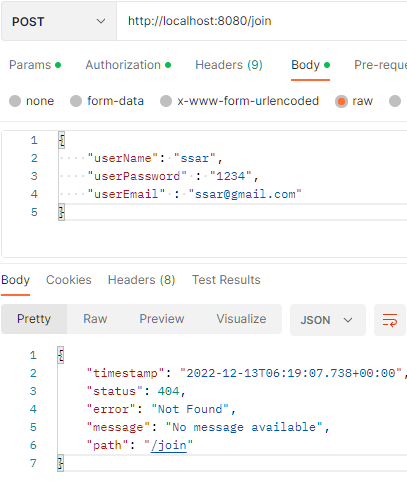Open the JSON format dropdown
Image resolution: width=407 pixels, height=495 pixels.
pyautogui.click(x=328, y=320)
